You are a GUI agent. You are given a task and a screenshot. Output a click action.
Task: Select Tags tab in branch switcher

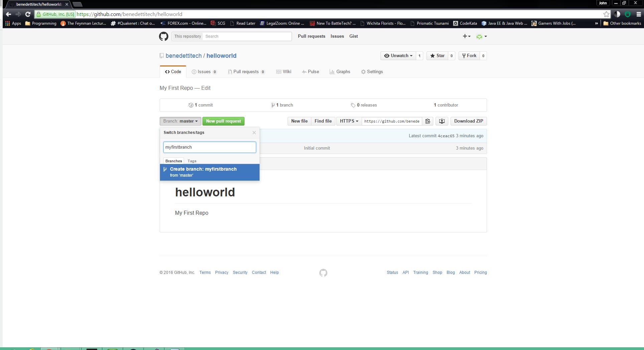coord(192,161)
